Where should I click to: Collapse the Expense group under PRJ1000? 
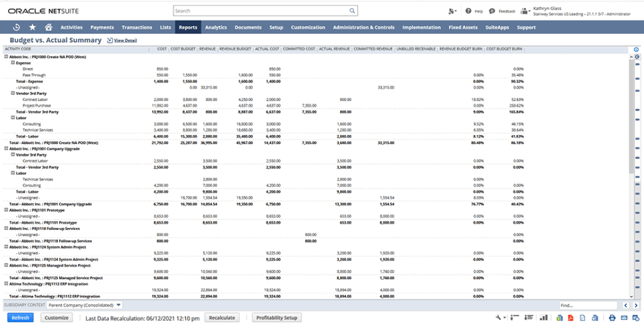pyautogui.click(x=13, y=62)
